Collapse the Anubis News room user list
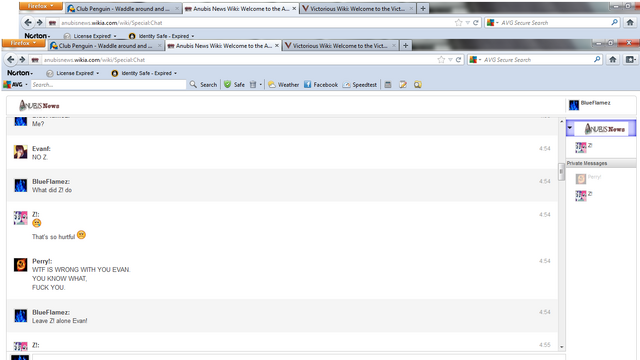 pyautogui.click(x=570, y=128)
